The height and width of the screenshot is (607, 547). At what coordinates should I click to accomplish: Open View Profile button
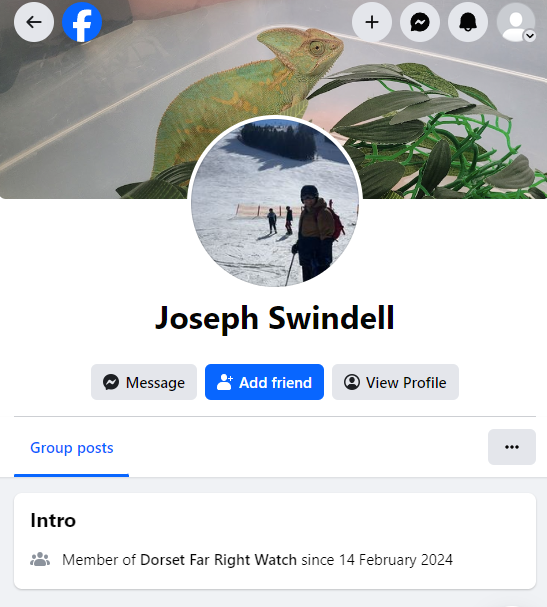coord(395,382)
